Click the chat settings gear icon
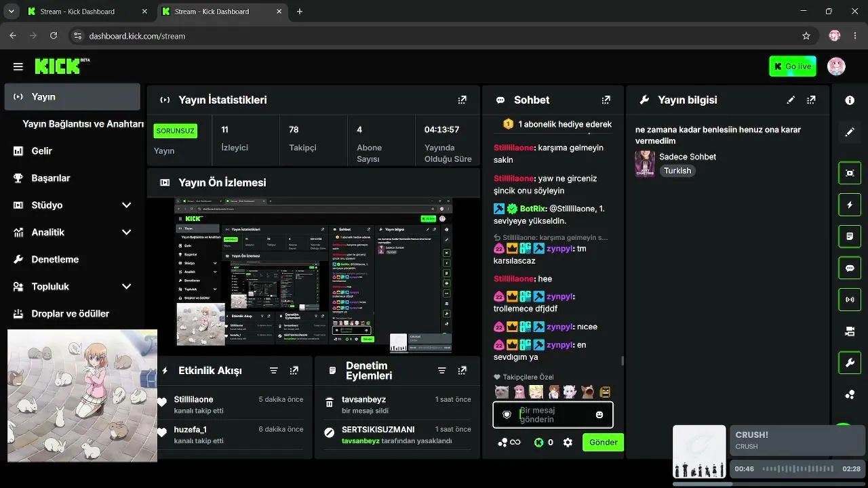868x488 pixels. pos(568,443)
